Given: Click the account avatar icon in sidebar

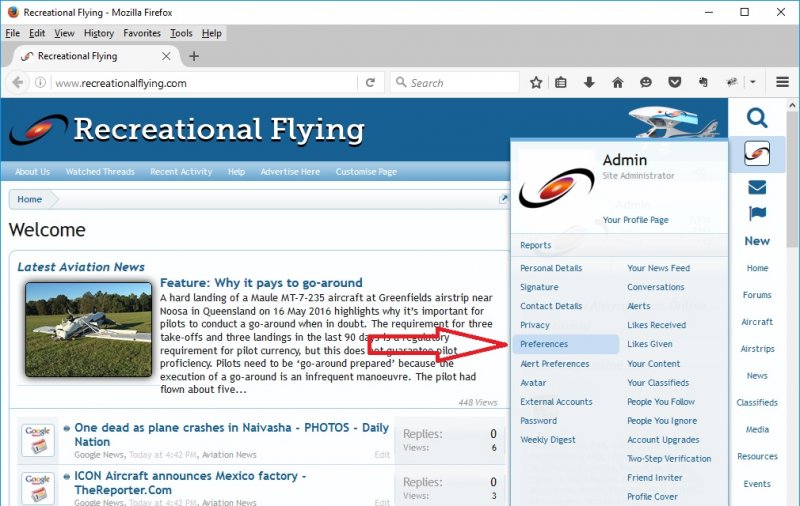Looking at the screenshot, I should [757, 154].
